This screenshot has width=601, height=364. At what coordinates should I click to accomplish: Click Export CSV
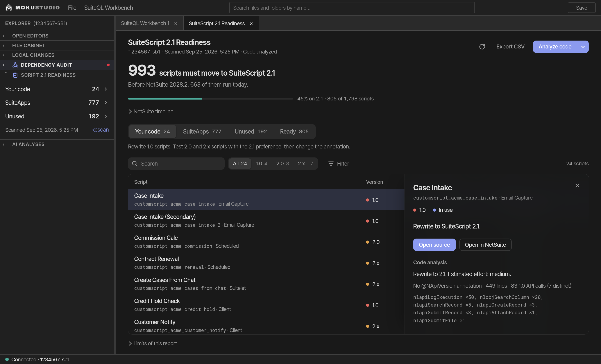(x=510, y=46)
